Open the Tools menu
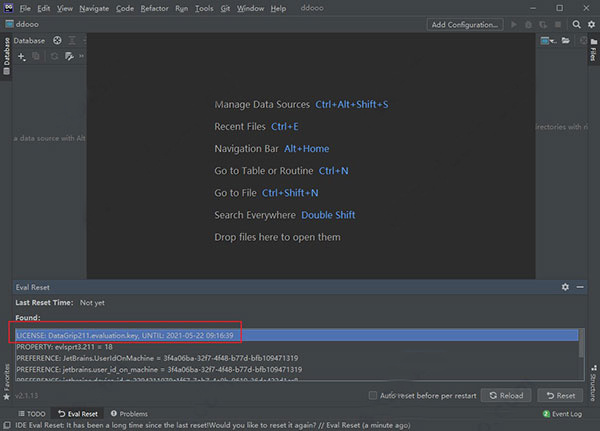 (x=204, y=8)
